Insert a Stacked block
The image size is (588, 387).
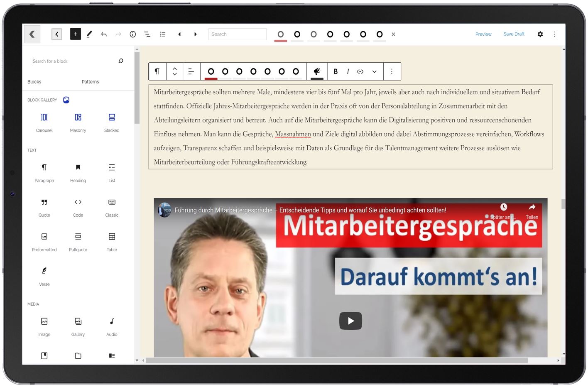(x=112, y=123)
